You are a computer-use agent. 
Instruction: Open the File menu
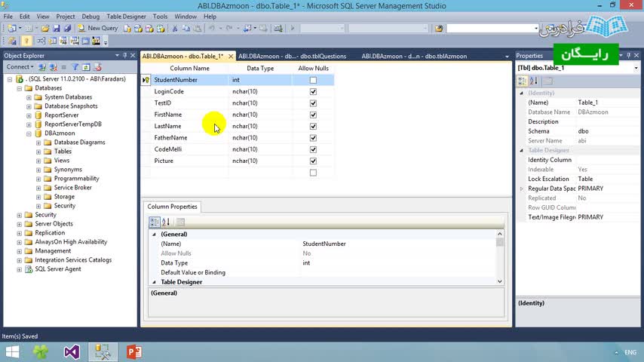[x=8, y=17]
